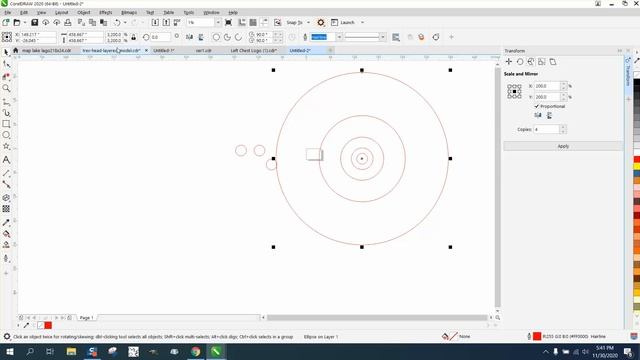
Task: Switch to map lake logo document tab
Action: coord(46,51)
